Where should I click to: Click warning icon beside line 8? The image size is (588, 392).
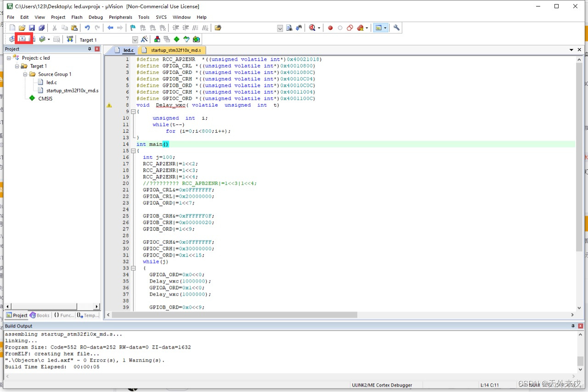pos(109,105)
